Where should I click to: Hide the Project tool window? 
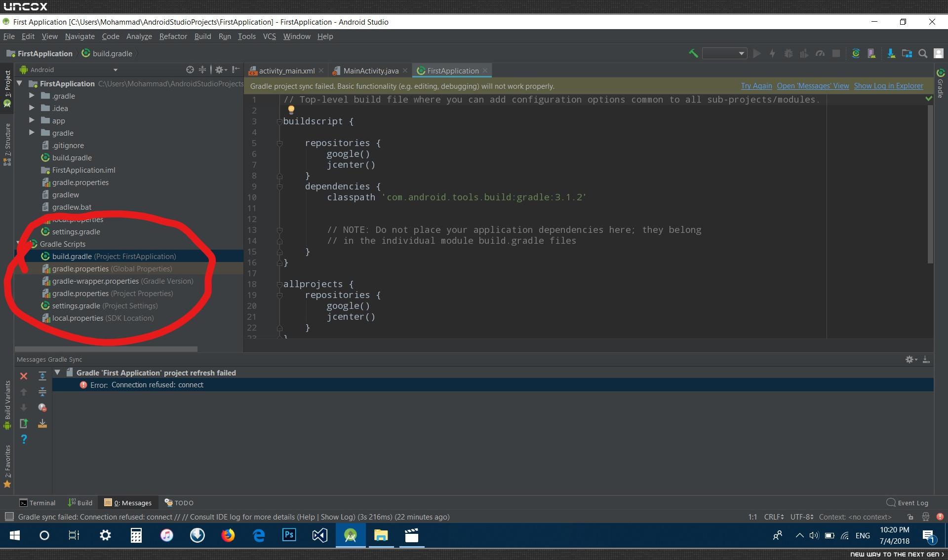[x=236, y=70]
